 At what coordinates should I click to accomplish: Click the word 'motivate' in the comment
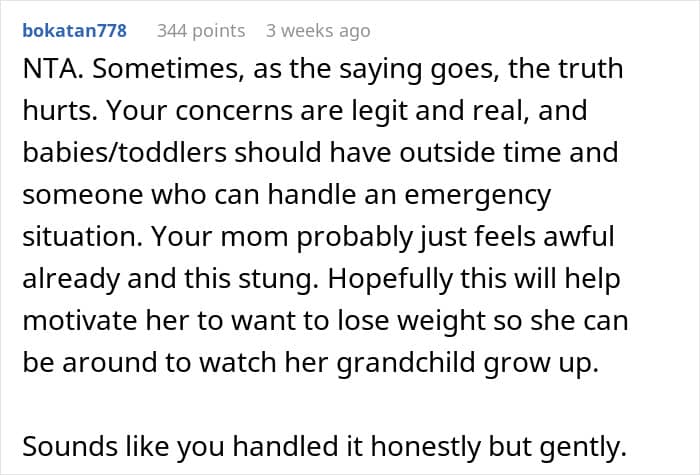pyautogui.click(x=80, y=321)
